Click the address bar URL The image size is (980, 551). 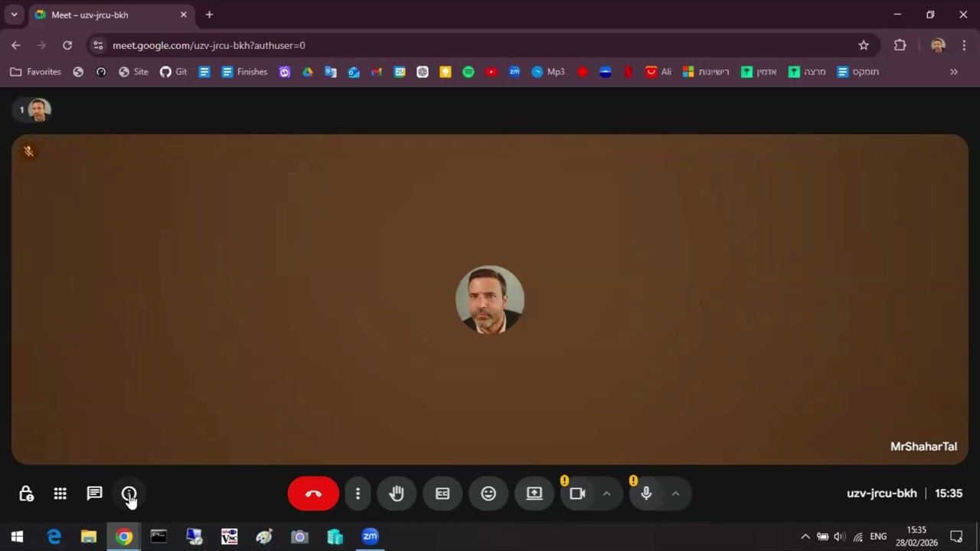click(209, 45)
